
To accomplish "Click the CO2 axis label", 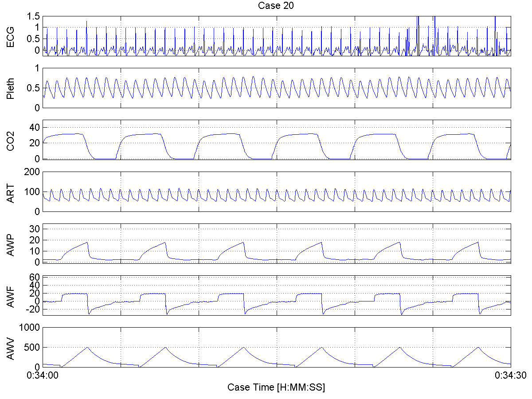I will [x=11, y=140].
